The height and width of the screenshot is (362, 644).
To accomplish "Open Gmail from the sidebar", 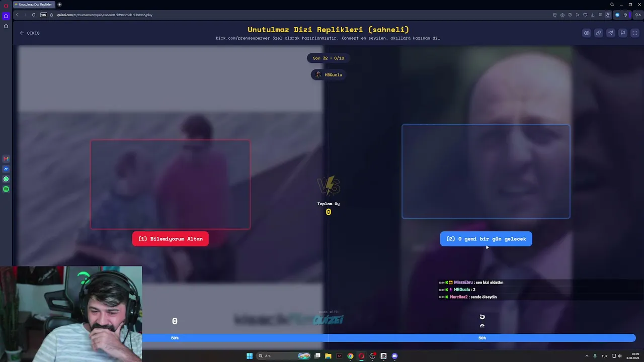I will tap(6, 159).
